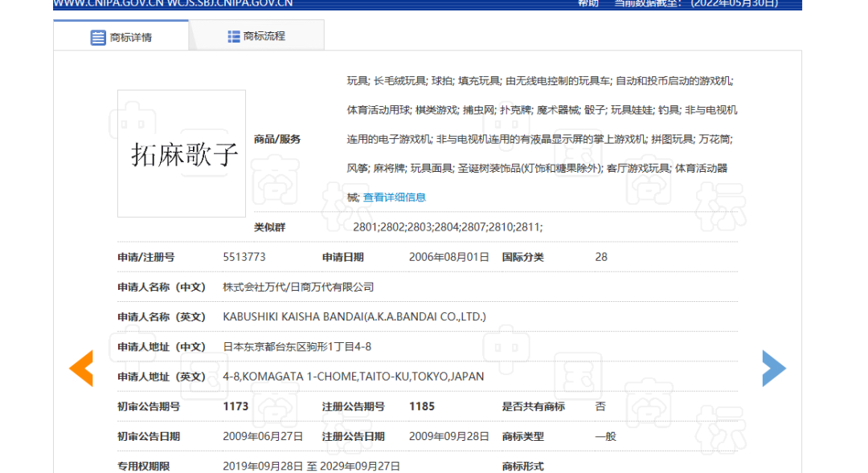Click the 申请/注册号 label
The height and width of the screenshot is (473, 868).
coord(146,257)
